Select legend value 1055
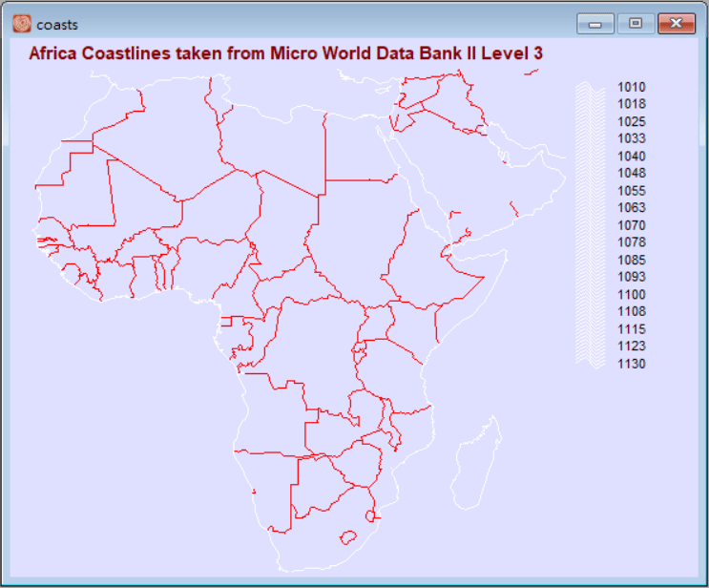The height and width of the screenshot is (588, 709). [632, 191]
